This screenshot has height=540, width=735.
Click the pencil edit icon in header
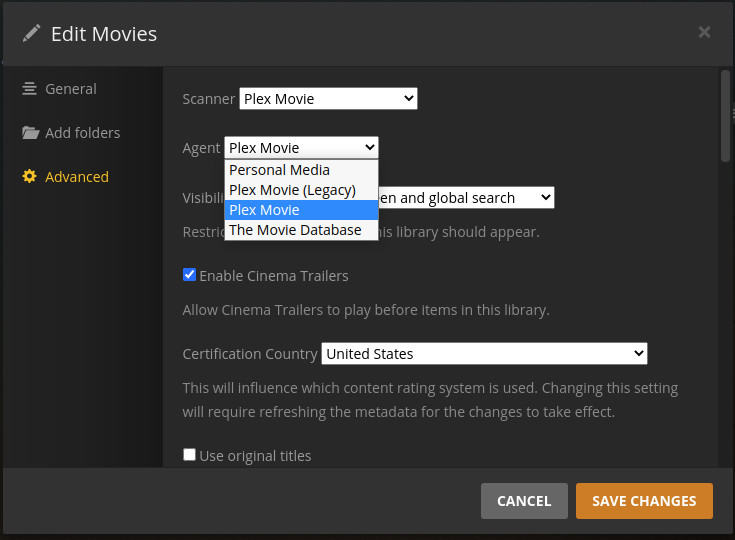click(x=31, y=33)
